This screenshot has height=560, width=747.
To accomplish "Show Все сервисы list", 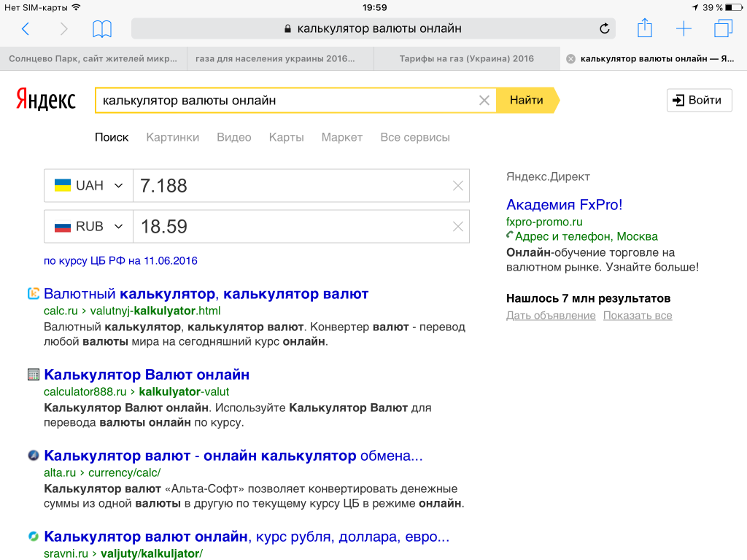I will (x=415, y=138).
